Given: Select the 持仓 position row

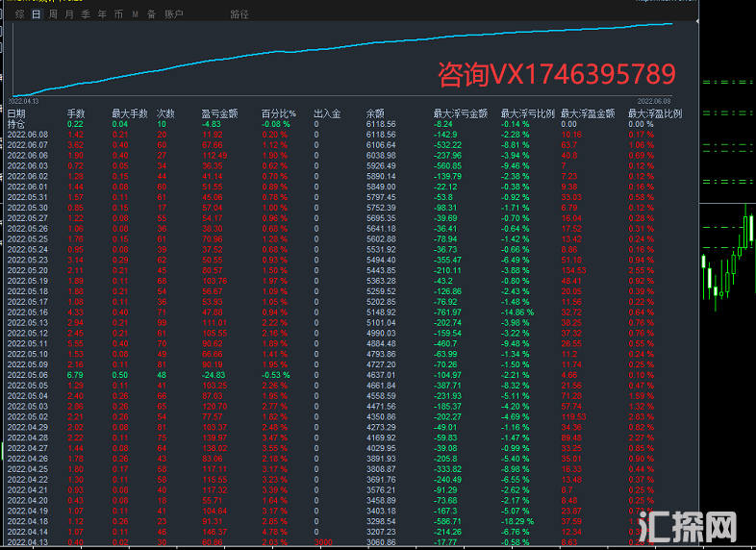Looking at the screenshot, I should click(x=16, y=124).
